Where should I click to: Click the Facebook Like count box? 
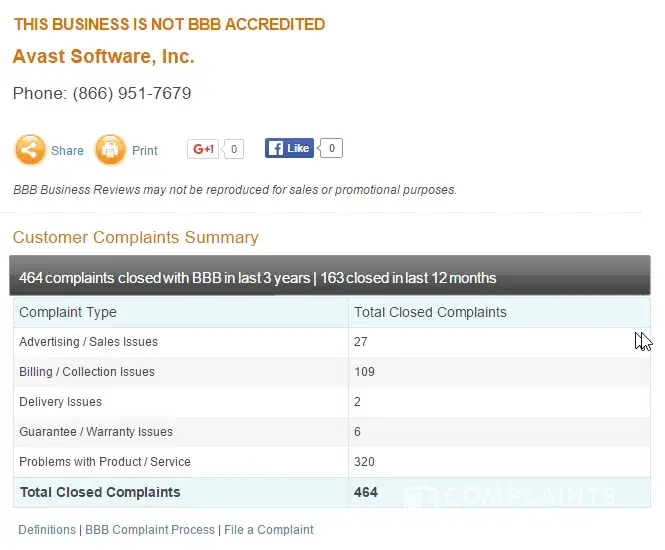click(x=332, y=148)
